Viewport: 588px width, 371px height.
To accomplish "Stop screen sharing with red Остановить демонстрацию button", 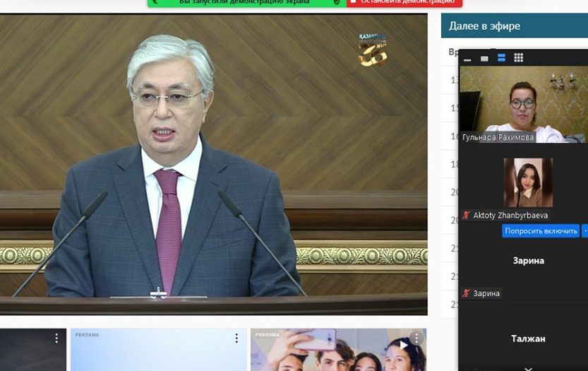I will point(404,2).
